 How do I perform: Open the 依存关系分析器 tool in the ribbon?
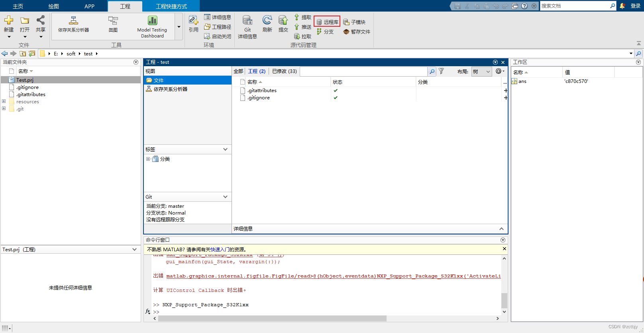tap(73, 24)
